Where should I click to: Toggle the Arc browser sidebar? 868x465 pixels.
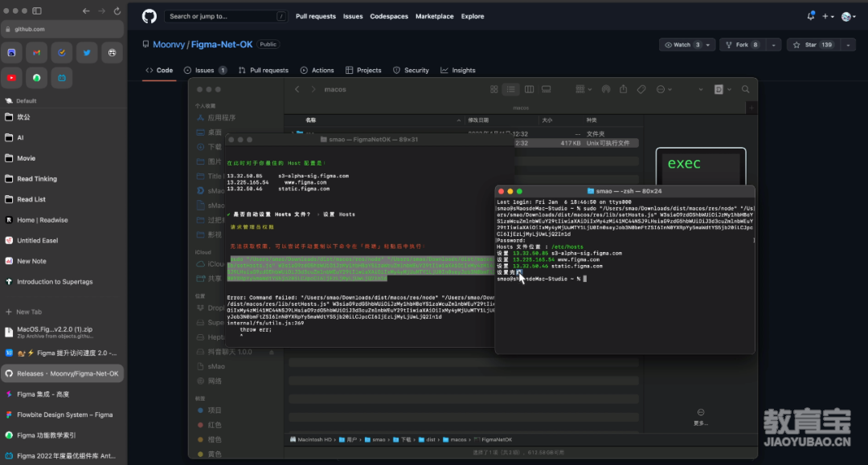(x=37, y=11)
